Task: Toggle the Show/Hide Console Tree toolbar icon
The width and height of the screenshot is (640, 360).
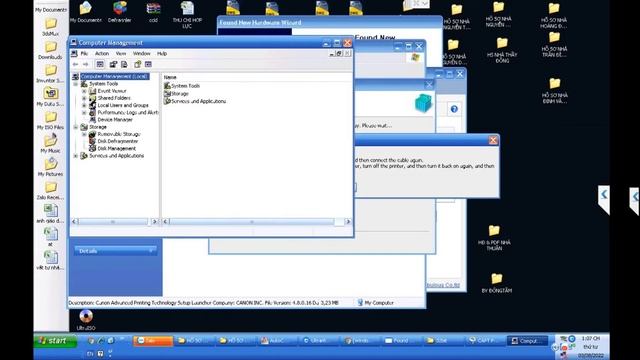Action: [100, 64]
